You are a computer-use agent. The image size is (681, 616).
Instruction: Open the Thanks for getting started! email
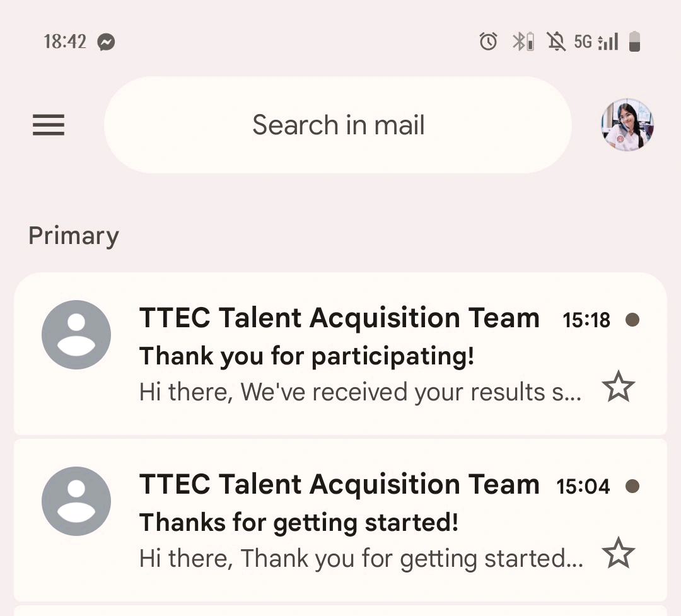[340, 520]
